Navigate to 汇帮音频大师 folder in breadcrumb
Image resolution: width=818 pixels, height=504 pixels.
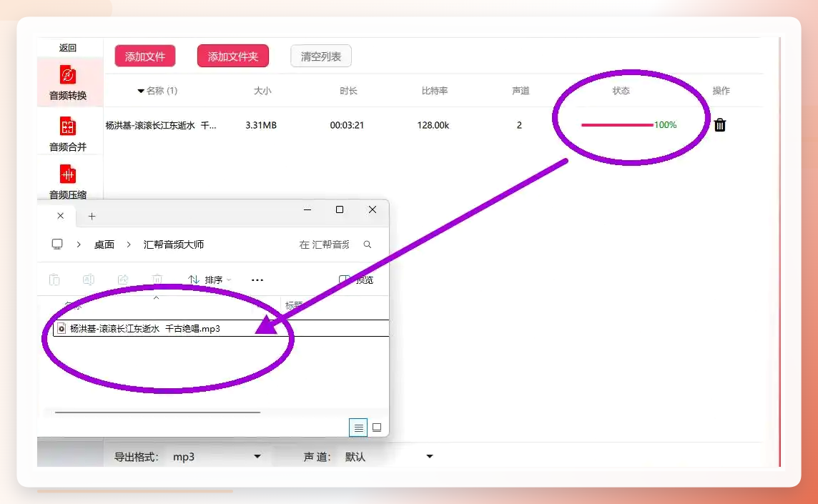coord(174,244)
